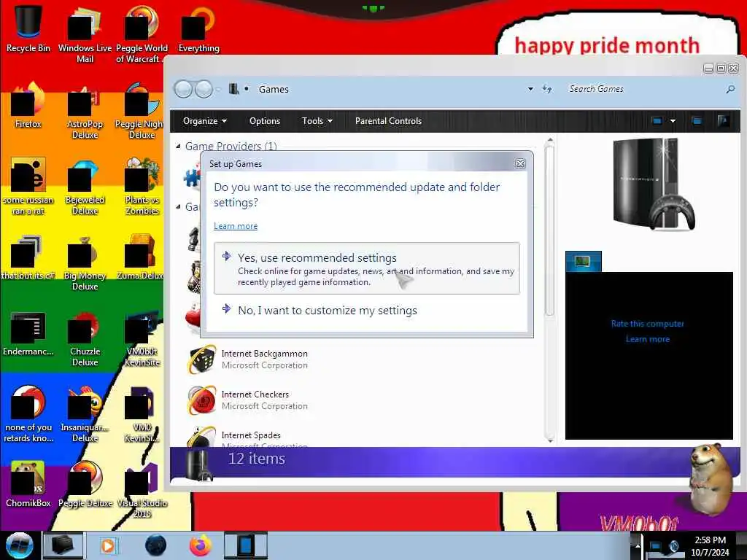Click Rate this computer link
This screenshot has height=560, width=747.
(648, 324)
